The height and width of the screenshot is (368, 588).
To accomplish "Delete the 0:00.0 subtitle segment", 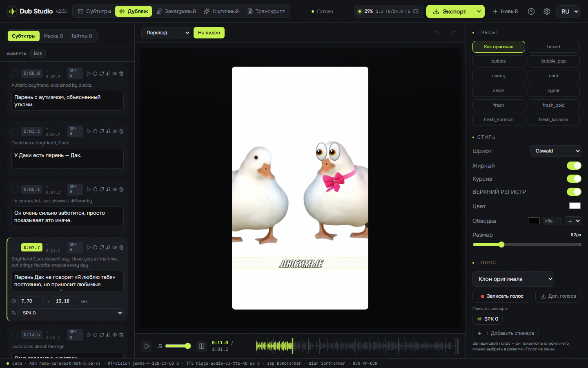I will tap(121, 74).
